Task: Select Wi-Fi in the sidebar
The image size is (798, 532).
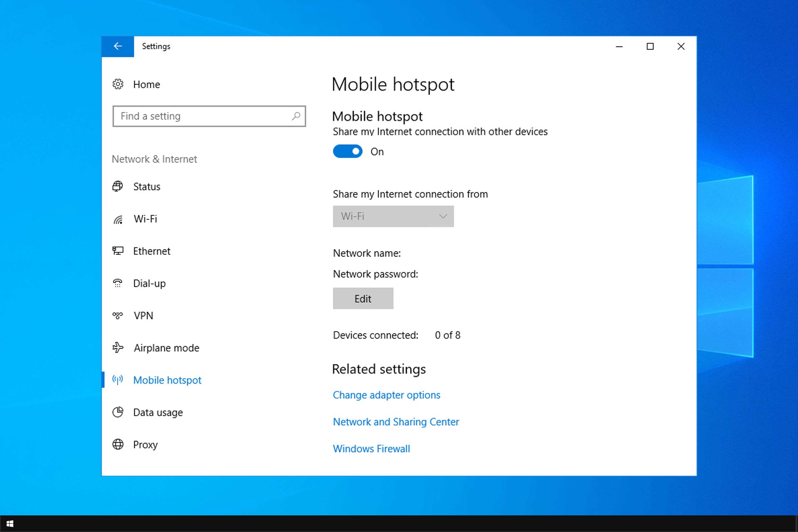Action: pos(145,219)
